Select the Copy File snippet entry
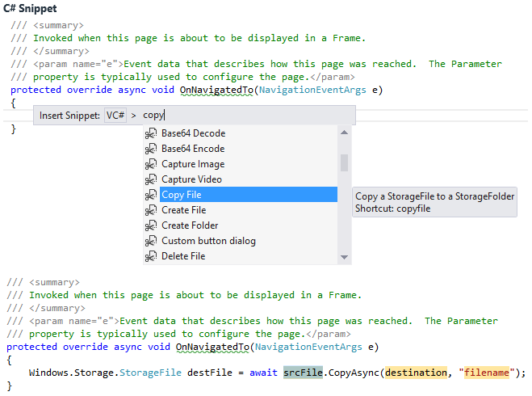 tap(182, 195)
